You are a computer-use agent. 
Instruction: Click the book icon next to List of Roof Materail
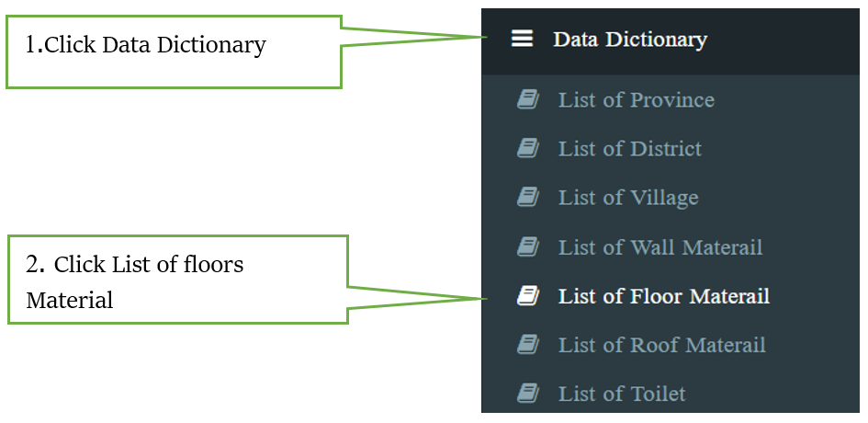point(527,344)
